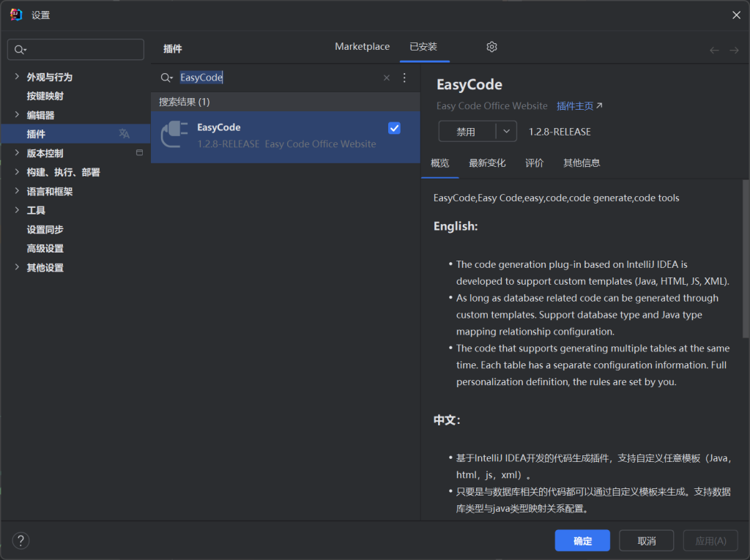Uncheck the EasyCode enabled checkbox

pyautogui.click(x=394, y=127)
